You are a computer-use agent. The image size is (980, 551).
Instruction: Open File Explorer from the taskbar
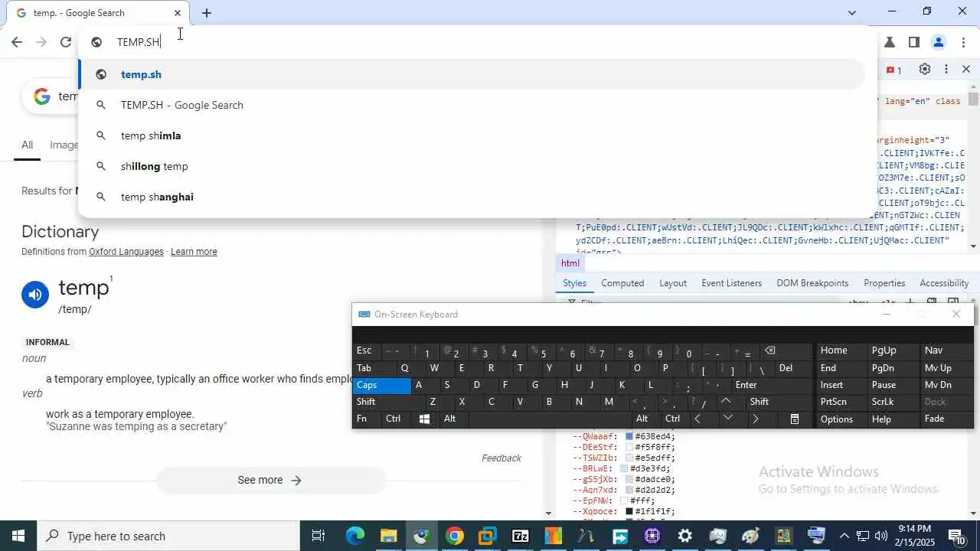pos(388,536)
